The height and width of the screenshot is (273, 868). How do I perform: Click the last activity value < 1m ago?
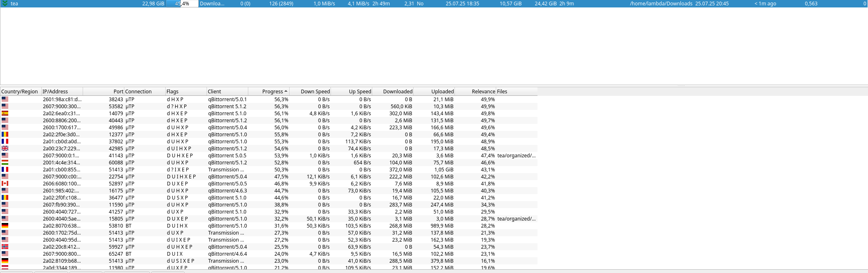click(765, 3)
